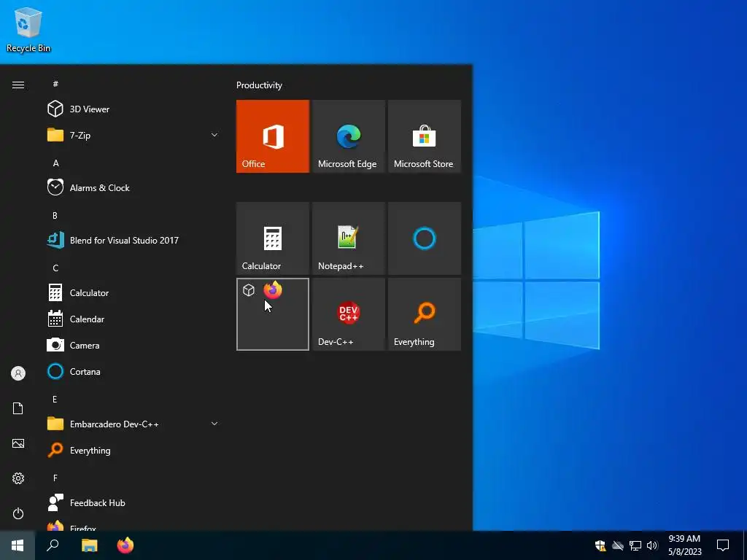
Task: Open the OneDrive cloud tray icon
Action: click(618, 545)
